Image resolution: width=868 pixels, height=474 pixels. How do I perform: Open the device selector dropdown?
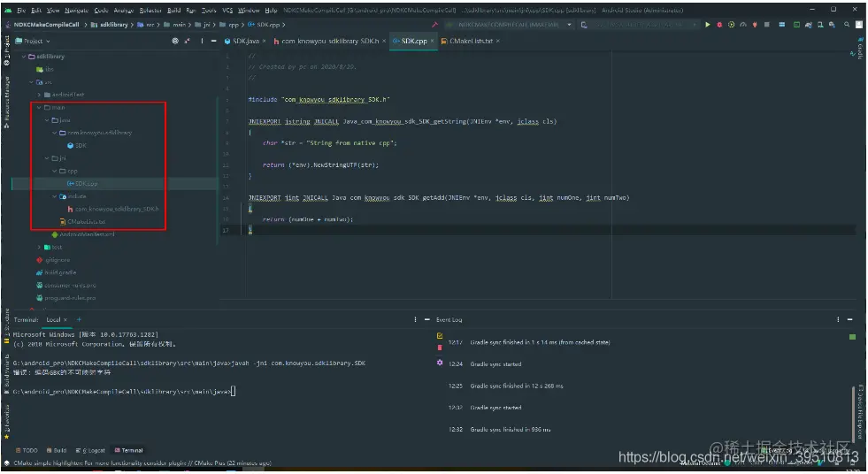[x=640, y=25]
